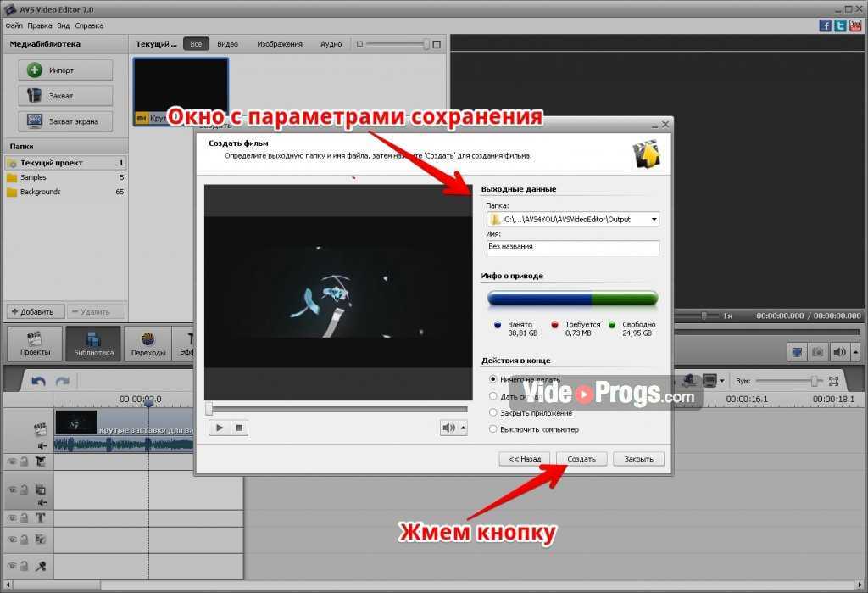Select the Ничего не делать radio option

tap(492, 379)
